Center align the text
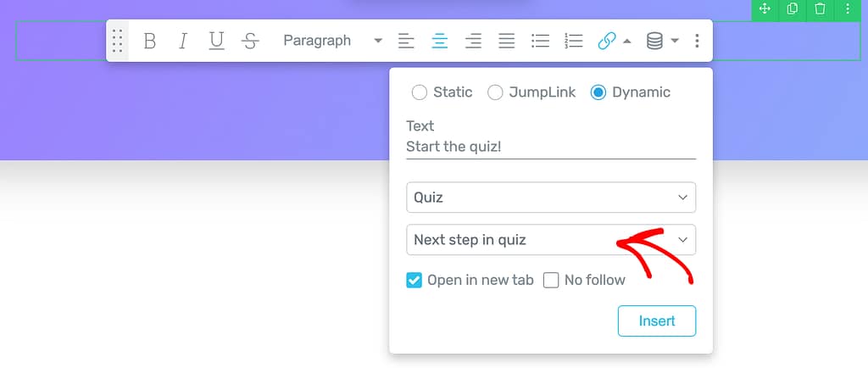 pyautogui.click(x=439, y=41)
